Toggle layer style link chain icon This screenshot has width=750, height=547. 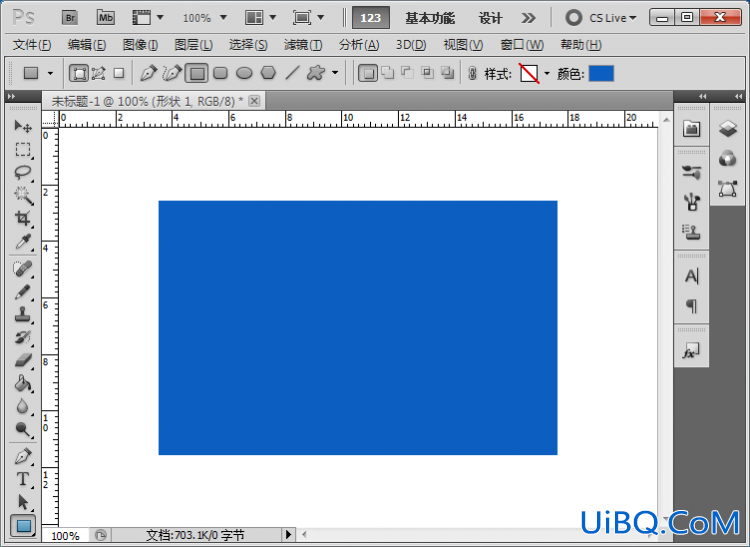pyautogui.click(x=472, y=74)
